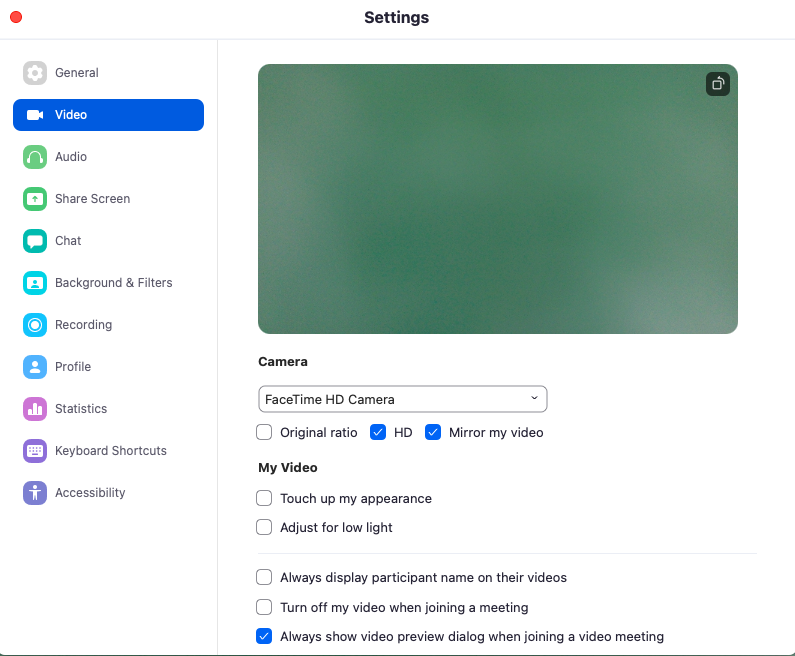
Task: Go to Accessibility settings label
Action: [90, 493]
